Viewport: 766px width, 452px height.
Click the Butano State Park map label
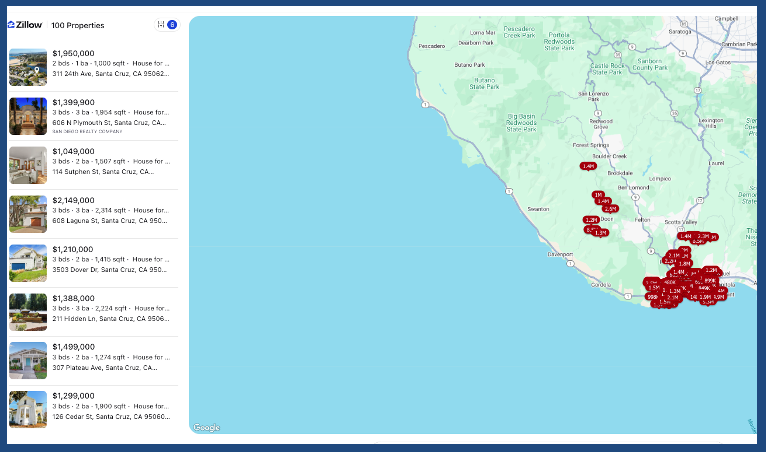[x=484, y=84]
